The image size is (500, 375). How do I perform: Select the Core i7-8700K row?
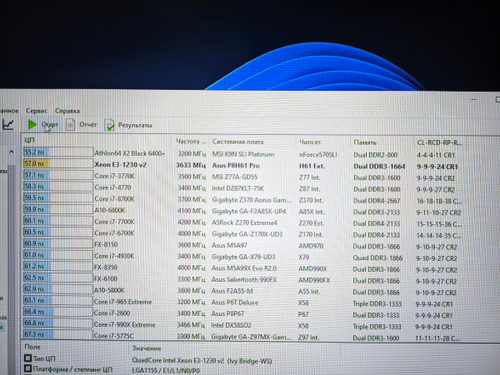coord(243,200)
